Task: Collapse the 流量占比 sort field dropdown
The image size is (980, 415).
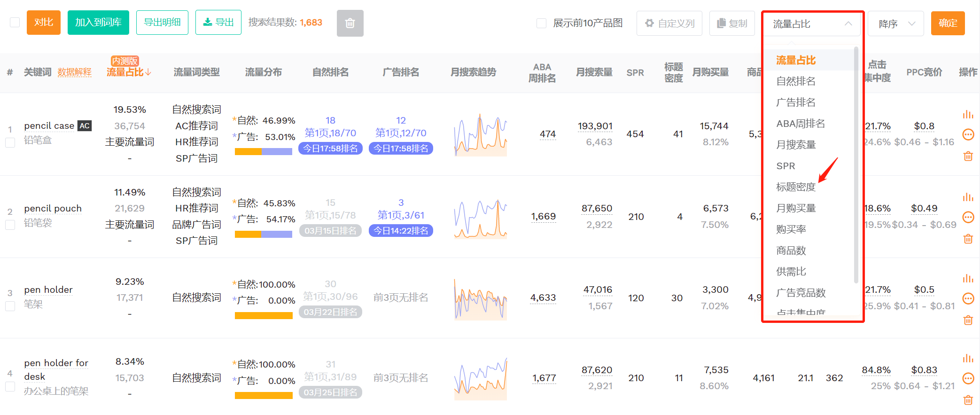Action: [811, 23]
